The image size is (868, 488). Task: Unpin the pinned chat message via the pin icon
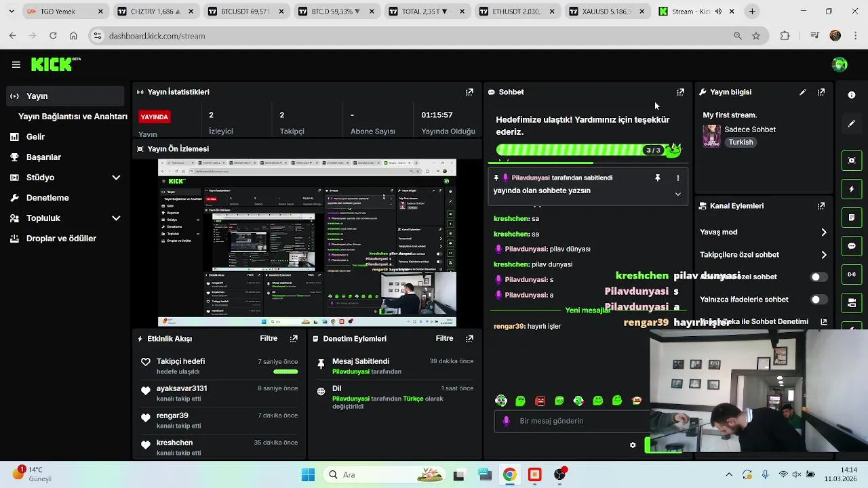click(x=657, y=178)
